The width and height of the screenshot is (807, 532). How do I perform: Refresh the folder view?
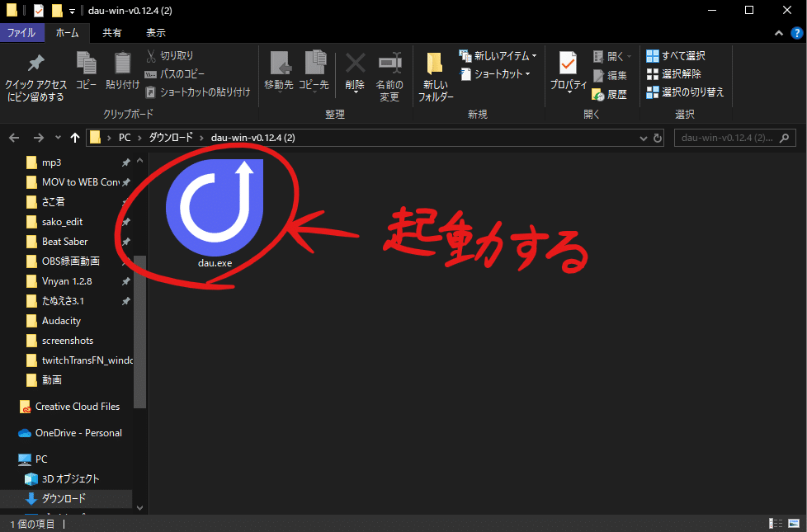click(657, 139)
